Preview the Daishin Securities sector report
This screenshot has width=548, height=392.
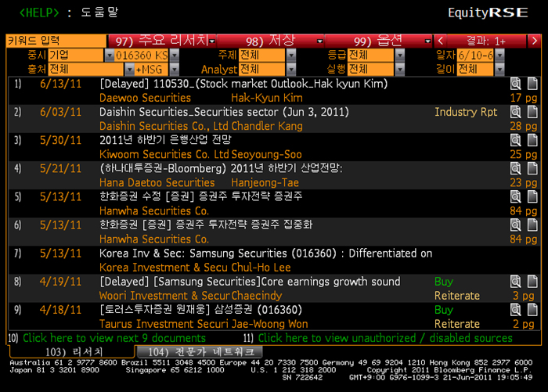(x=515, y=112)
